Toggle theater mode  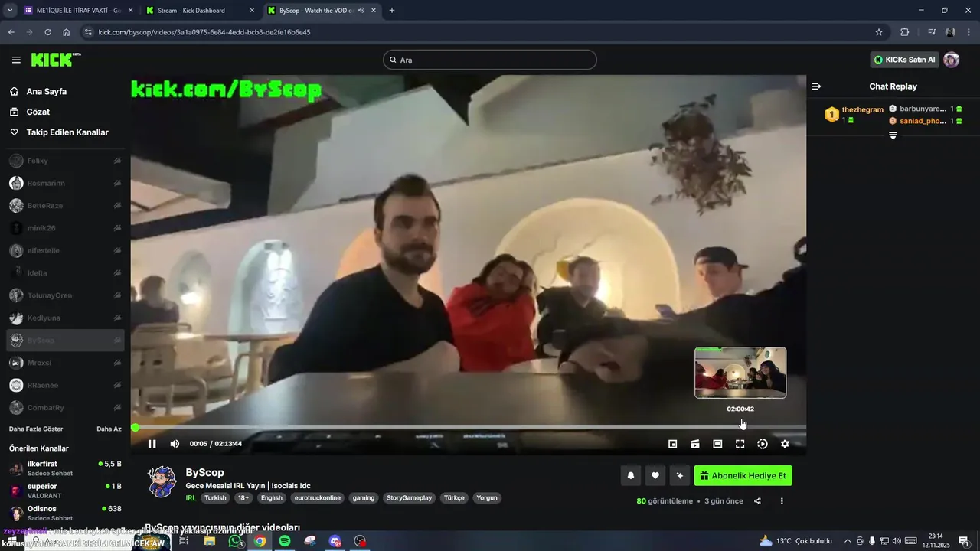717,444
